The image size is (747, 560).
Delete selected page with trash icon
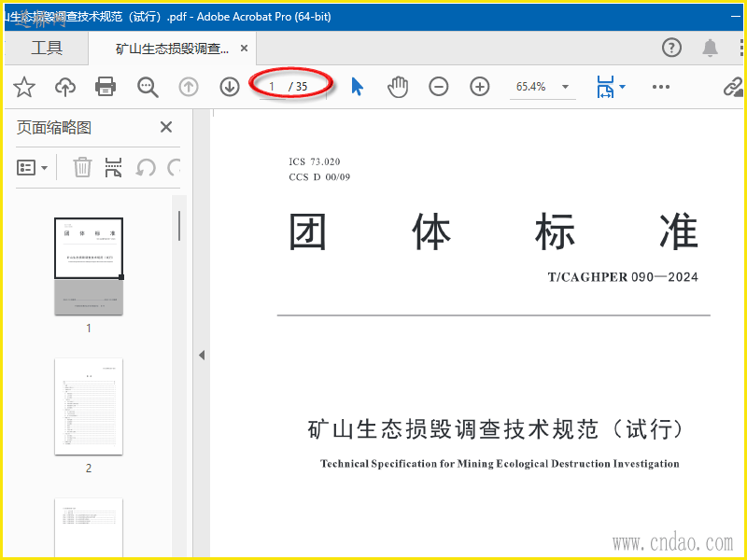coord(82,167)
